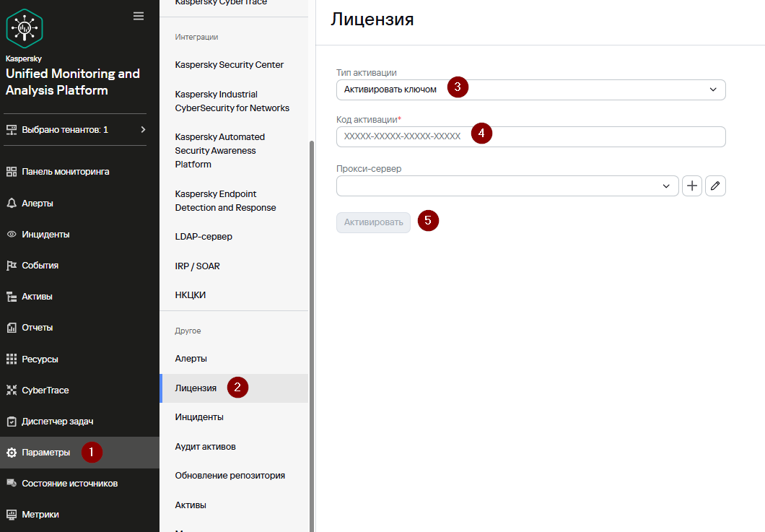Collapse sidebar with hamburger menu icon
Image resolution: width=765 pixels, height=532 pixels.
[139, 16]
